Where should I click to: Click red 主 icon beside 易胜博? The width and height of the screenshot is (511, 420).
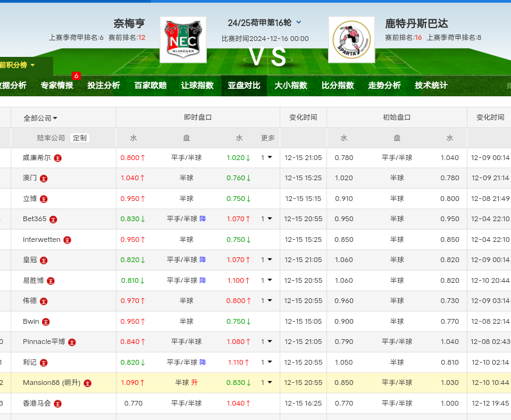51,281
